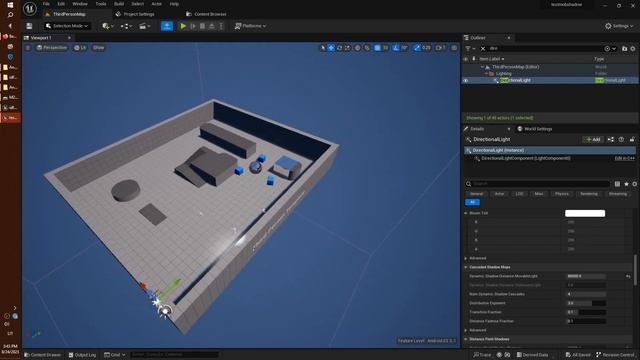Open the Tools menu
640x360 pixels.
(x=101, y=4)
